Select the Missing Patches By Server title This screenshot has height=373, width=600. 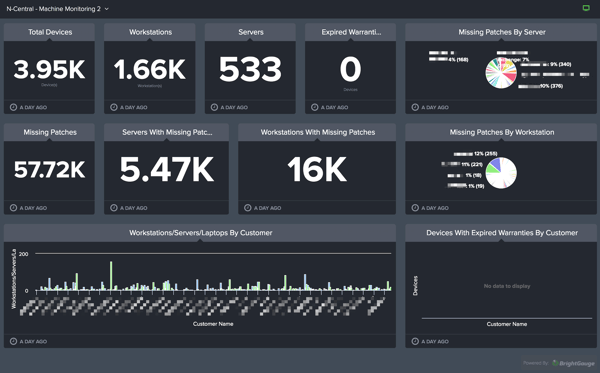(x=502, y=32)
